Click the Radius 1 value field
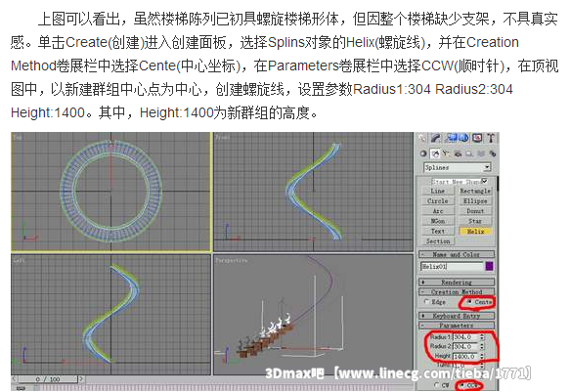The height and width of the screenshot is (392, 570). click(x=465, y=337)
